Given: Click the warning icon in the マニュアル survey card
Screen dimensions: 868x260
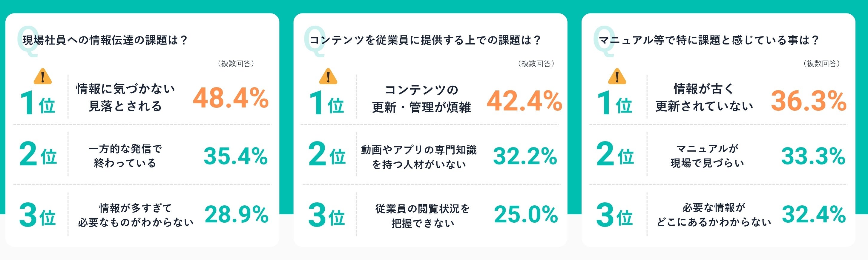Looking at the screenshot, I should [617, 77].
